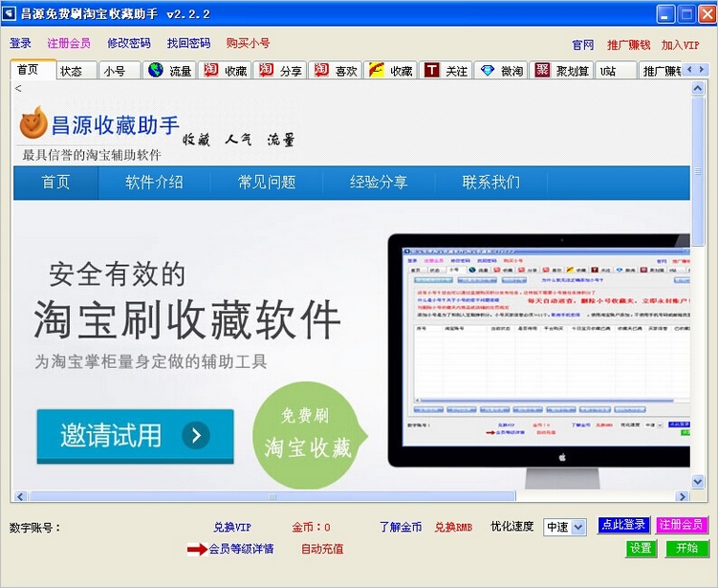Click the small < back character

pos(18,88)
